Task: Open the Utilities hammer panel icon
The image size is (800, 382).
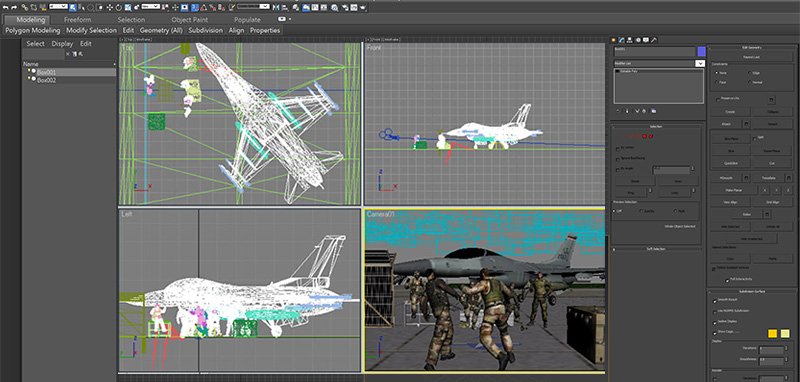Action: [x=654, y=40]
